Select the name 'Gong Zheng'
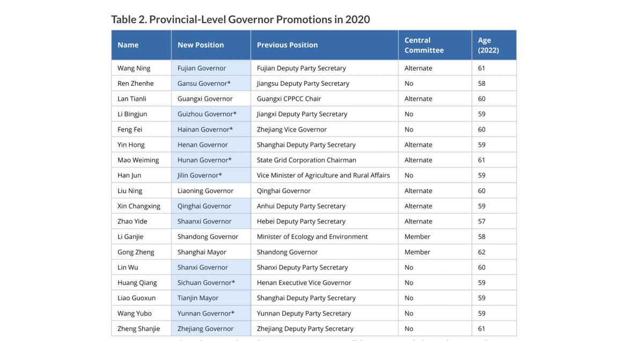The width and height of the screenshot is (644, 341). 136,252
